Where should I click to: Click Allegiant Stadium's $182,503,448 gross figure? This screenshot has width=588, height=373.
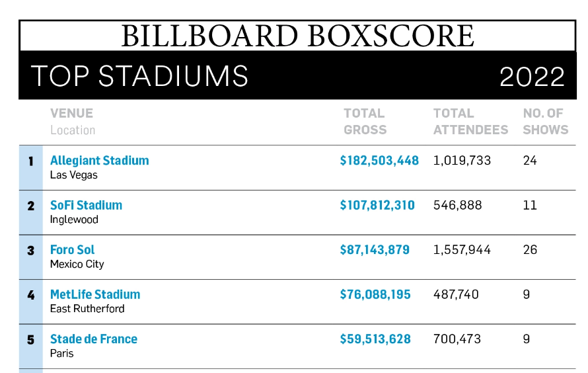tap(379, 161)
